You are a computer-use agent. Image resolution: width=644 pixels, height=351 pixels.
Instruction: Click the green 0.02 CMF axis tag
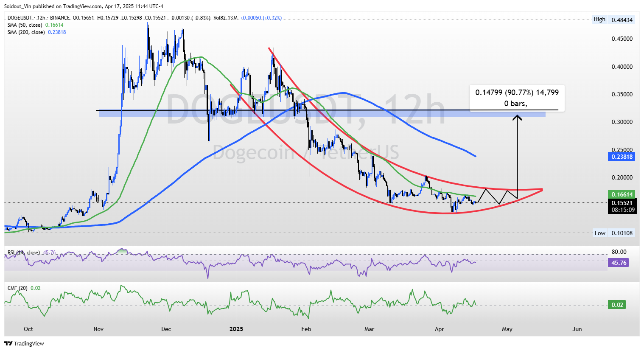pyautogui.click(x=618, y=305)
